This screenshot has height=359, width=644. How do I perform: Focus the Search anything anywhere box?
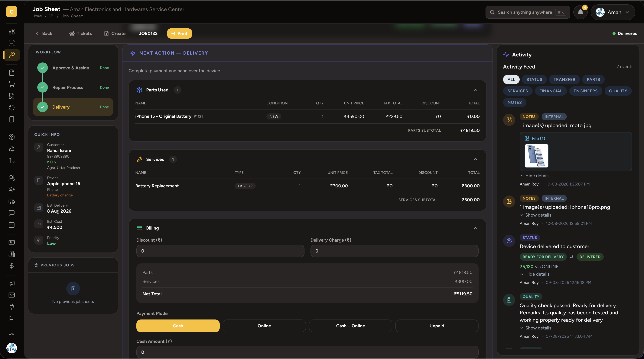click(528, 12)
